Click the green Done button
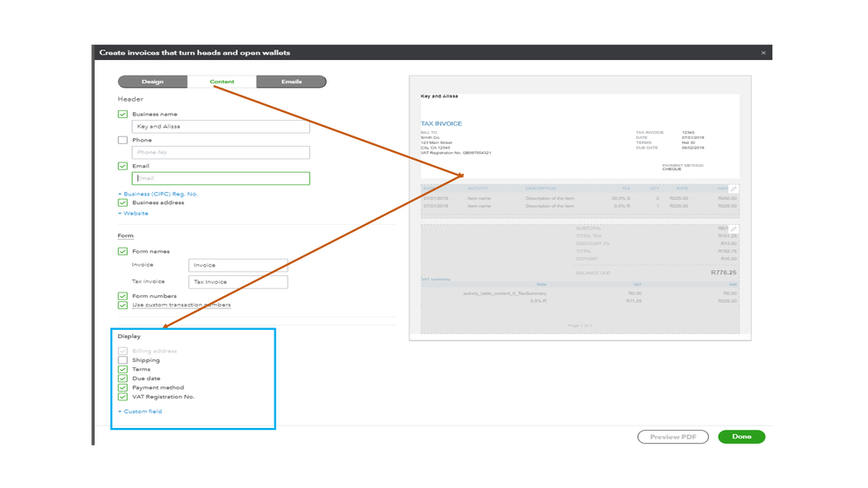Image resolution: width=868 pixels, height=488 pixels. coord(742,437)
